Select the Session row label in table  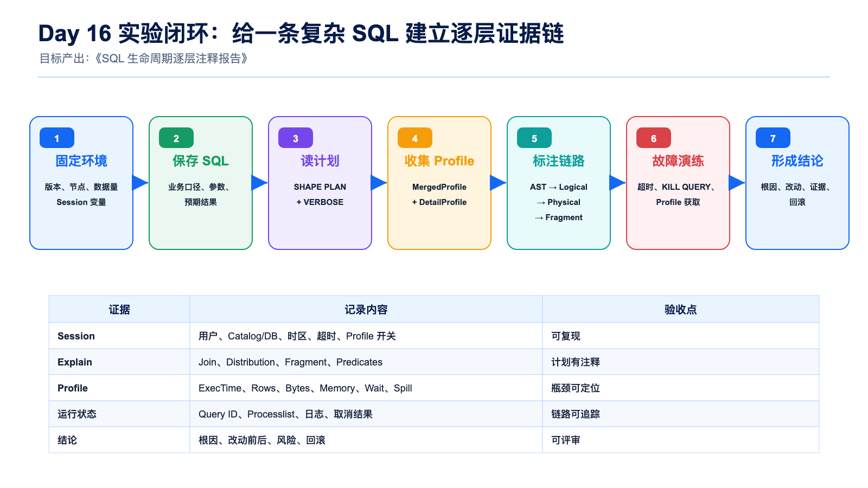[x=76, y=336]
